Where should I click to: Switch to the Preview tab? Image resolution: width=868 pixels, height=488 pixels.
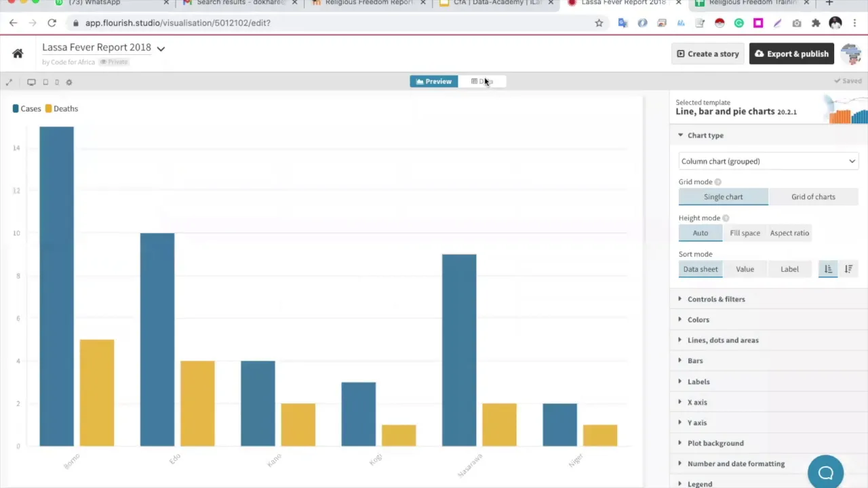coord(434,81)
